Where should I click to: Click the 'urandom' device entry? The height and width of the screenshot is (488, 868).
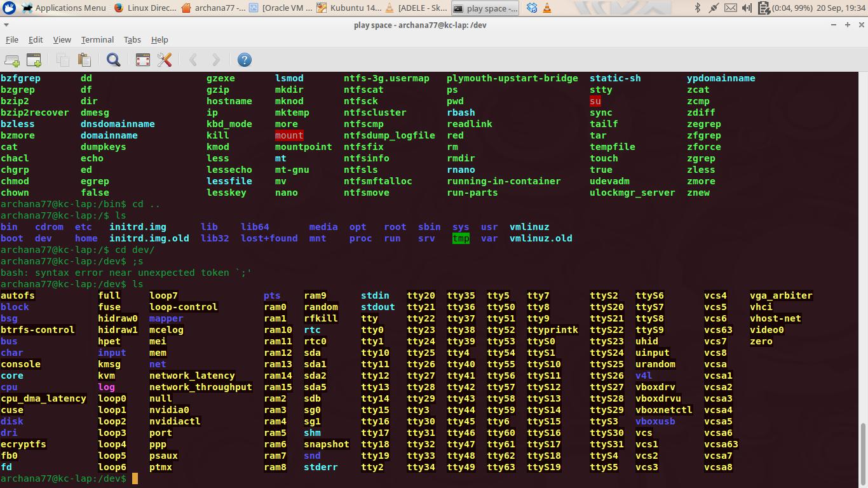[x=655, y=364]
